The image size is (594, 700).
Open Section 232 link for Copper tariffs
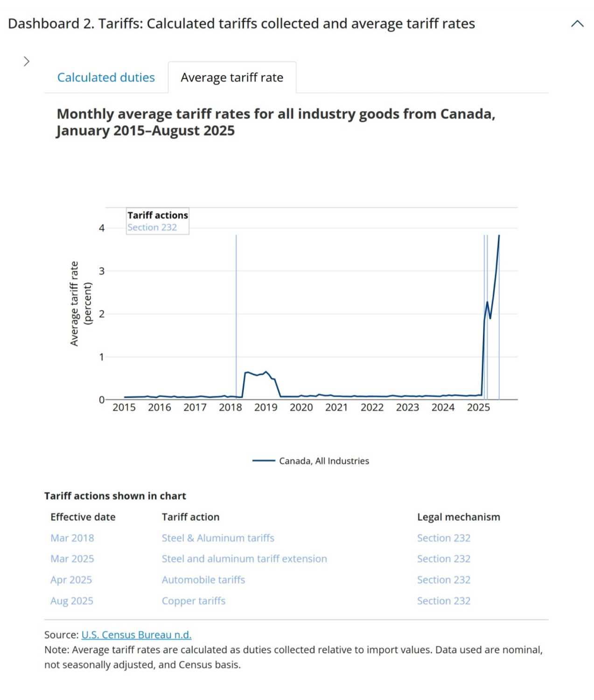click(444, 601)
